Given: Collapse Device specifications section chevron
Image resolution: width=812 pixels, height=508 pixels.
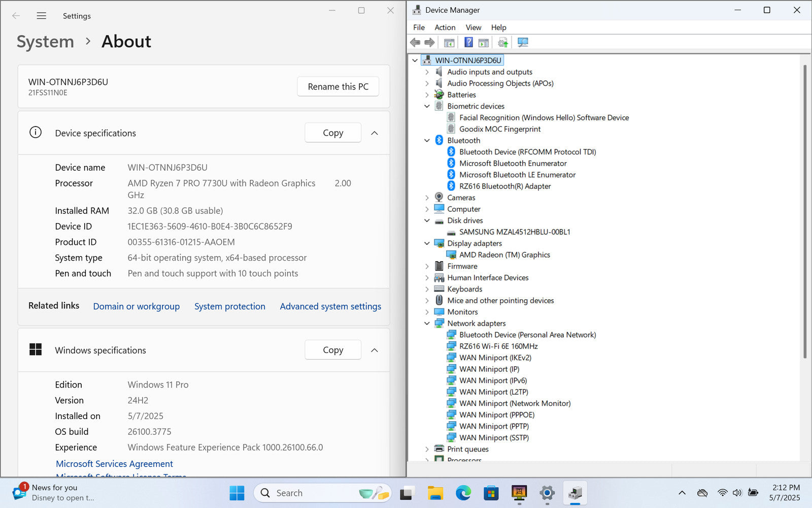Looking at the screenshot, I should [375, 133].
